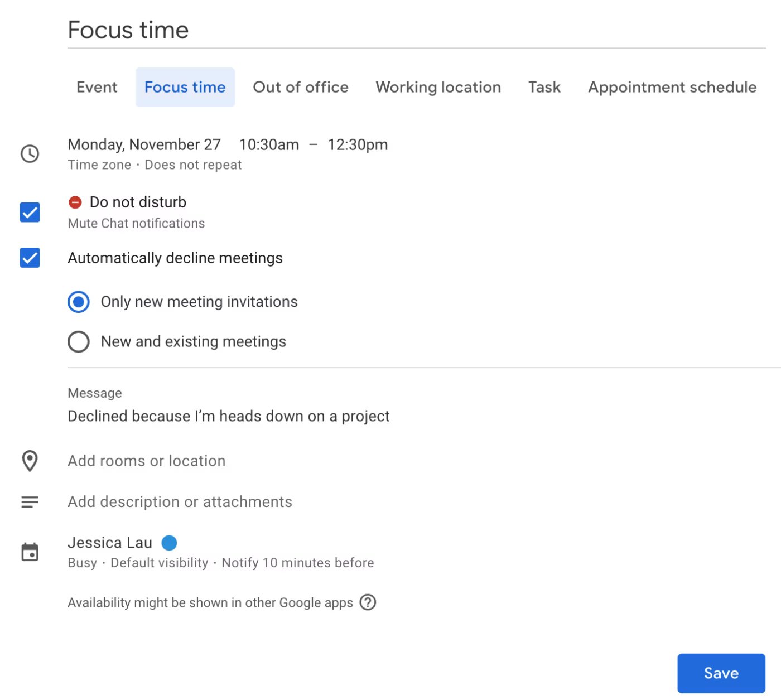Open the Does not repeat recurrence options
The height and width of the screenshot is (700, 781).
point(193,165)
